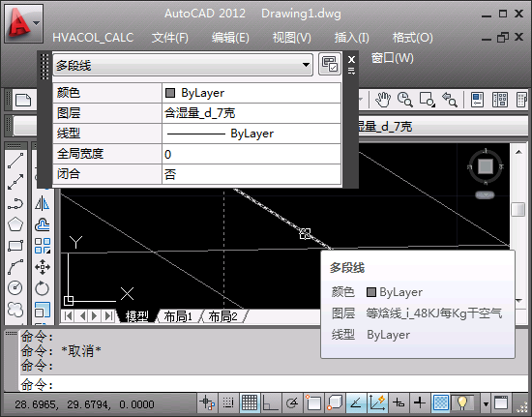This screenshot has width=532, height=417.
Task: Select the Circle draw tool
Action: 15,288
